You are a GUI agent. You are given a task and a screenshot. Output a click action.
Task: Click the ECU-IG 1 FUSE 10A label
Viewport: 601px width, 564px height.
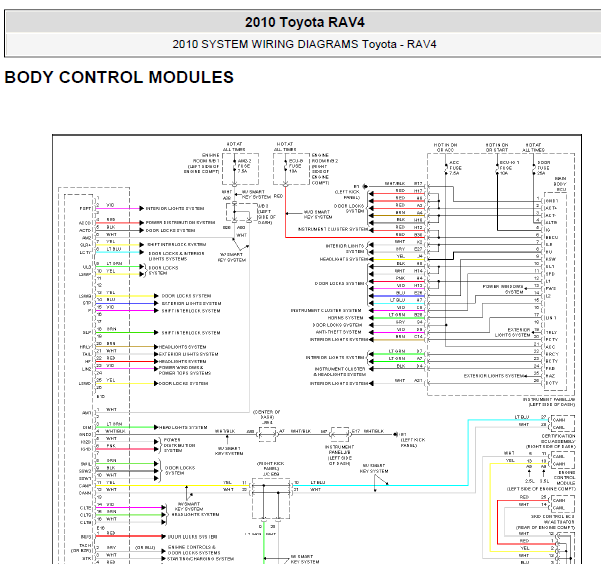(509, 168)
